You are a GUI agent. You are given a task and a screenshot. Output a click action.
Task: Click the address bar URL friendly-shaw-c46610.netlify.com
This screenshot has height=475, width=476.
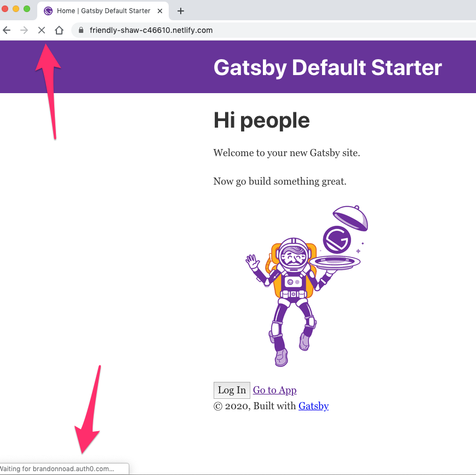click(x=151, y=30)
